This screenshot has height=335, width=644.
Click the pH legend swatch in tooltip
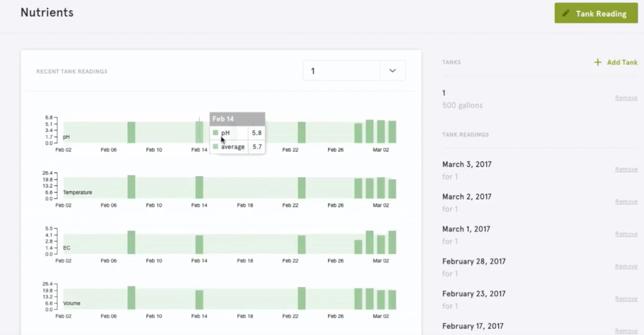tap(216, 132)
